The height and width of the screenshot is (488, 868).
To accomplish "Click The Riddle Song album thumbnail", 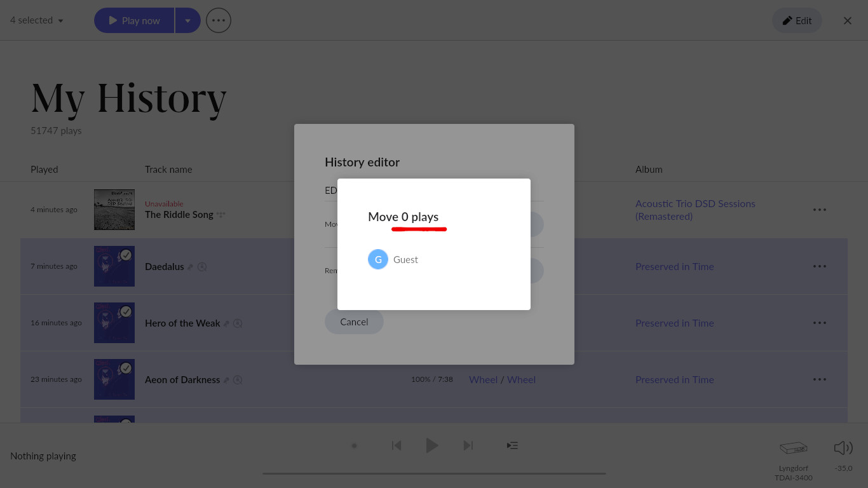I will tap(114, 210).
